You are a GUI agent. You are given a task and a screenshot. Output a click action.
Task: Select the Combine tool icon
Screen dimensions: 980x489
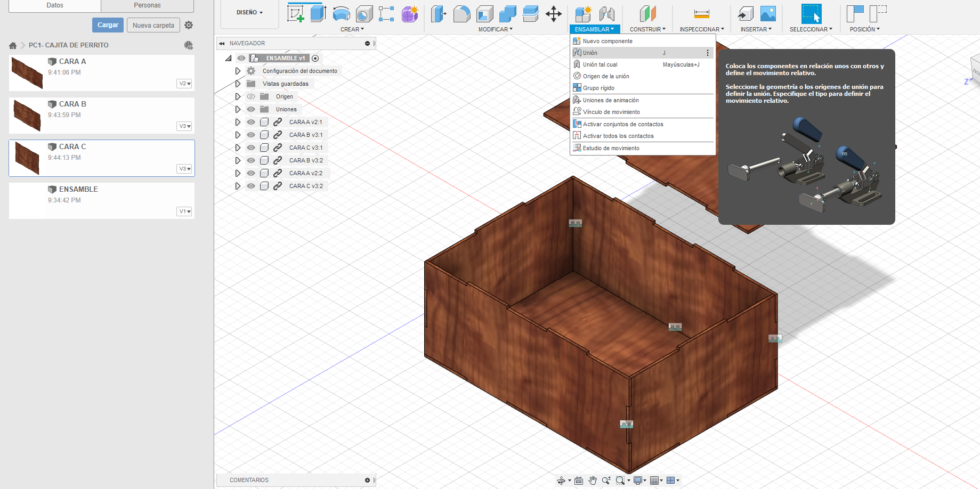(x=507, y=14)
